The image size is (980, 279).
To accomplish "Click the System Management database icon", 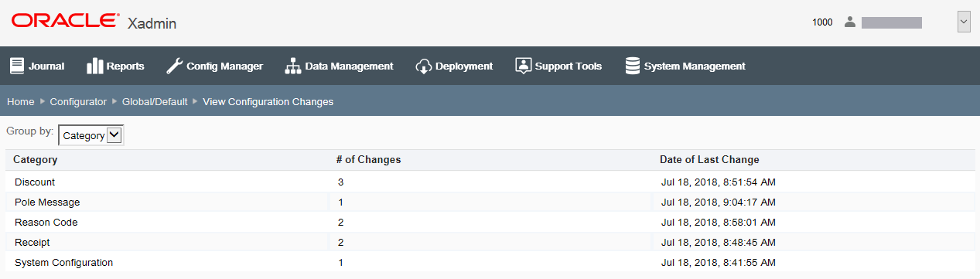I will [633, 66].
